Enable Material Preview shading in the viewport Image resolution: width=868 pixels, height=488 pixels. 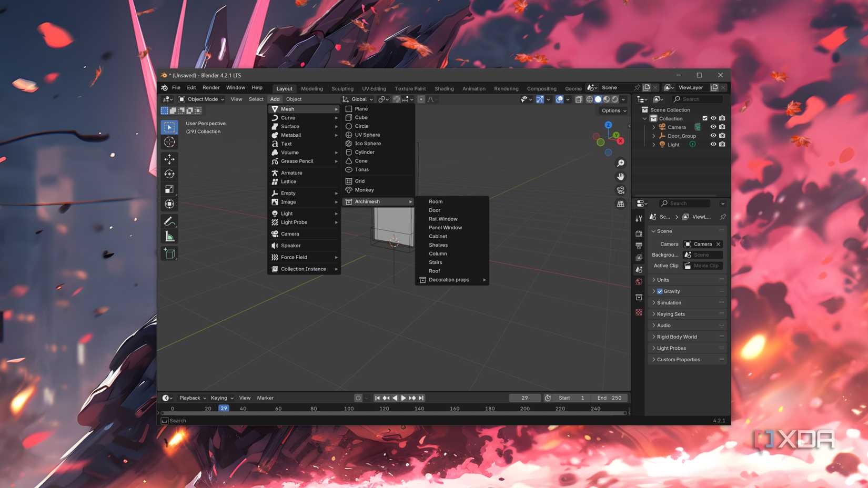pyautogui.click(x=606, y=99)
